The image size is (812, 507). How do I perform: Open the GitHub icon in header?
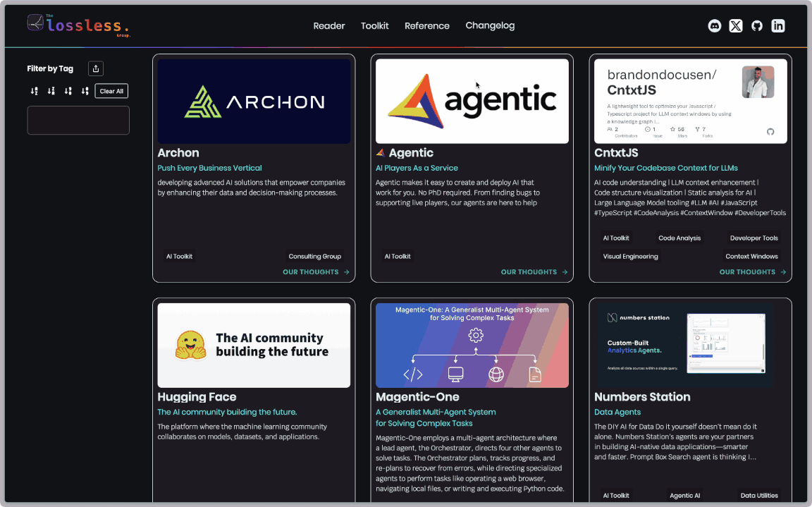tap(756, 26)
